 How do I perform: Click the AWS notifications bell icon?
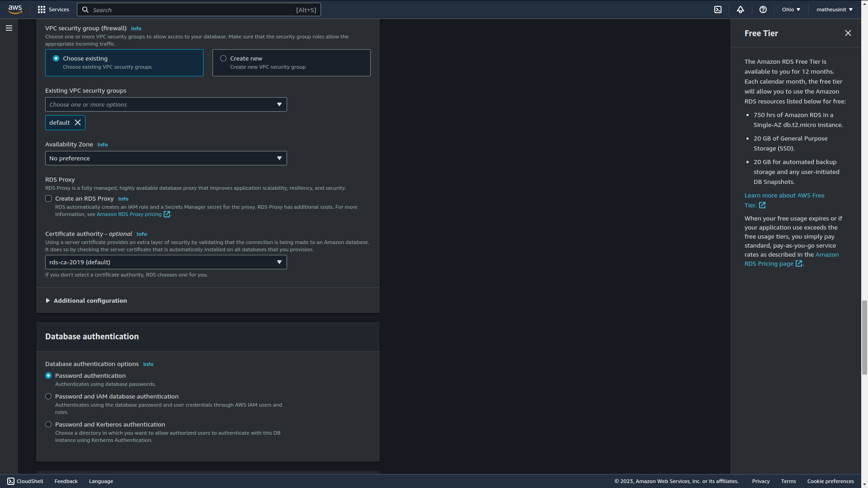741,9
